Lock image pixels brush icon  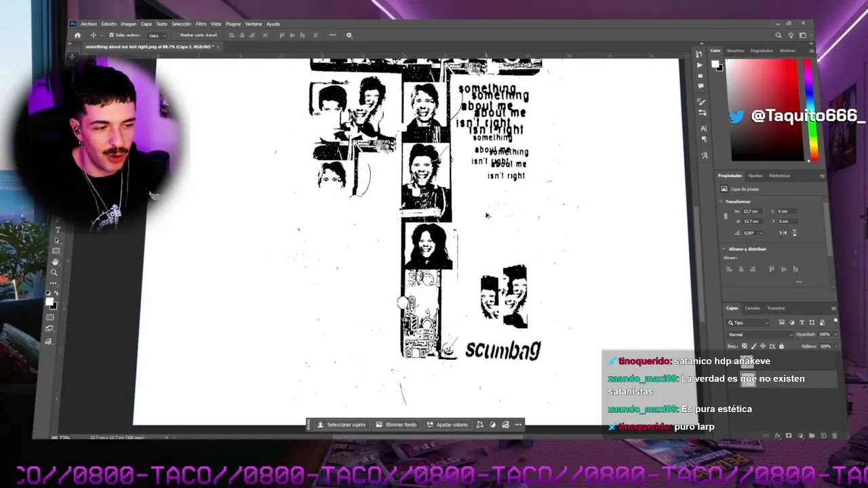click(x=753, y=346)
